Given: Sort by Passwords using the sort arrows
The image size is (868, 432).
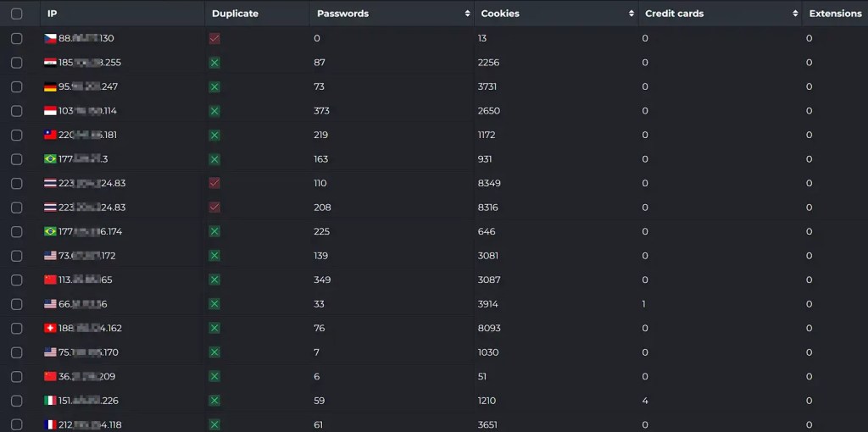Looking at the screenshot, I should 467,14.
